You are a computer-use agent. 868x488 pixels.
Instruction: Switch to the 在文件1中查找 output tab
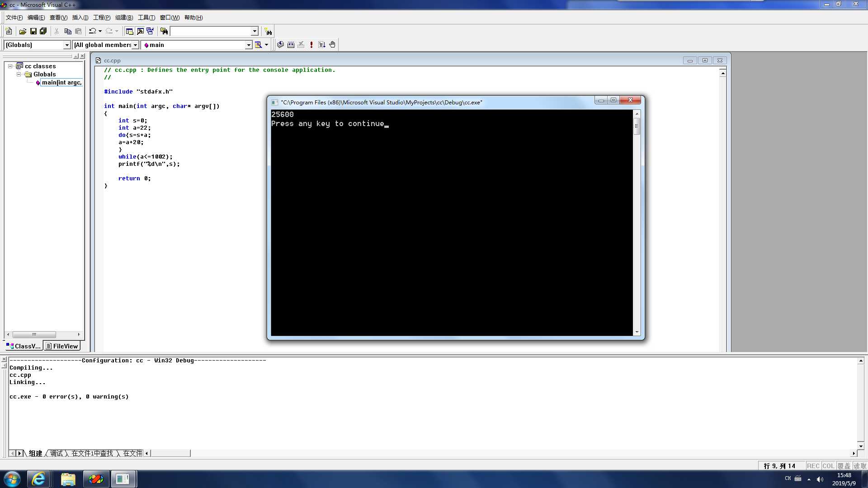click(x=92, y=453)
